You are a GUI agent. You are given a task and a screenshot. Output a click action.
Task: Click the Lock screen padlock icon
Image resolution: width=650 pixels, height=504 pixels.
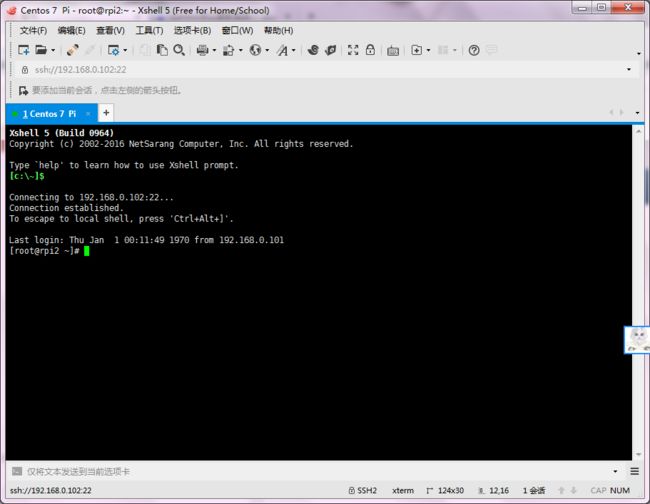pos(370,50)
